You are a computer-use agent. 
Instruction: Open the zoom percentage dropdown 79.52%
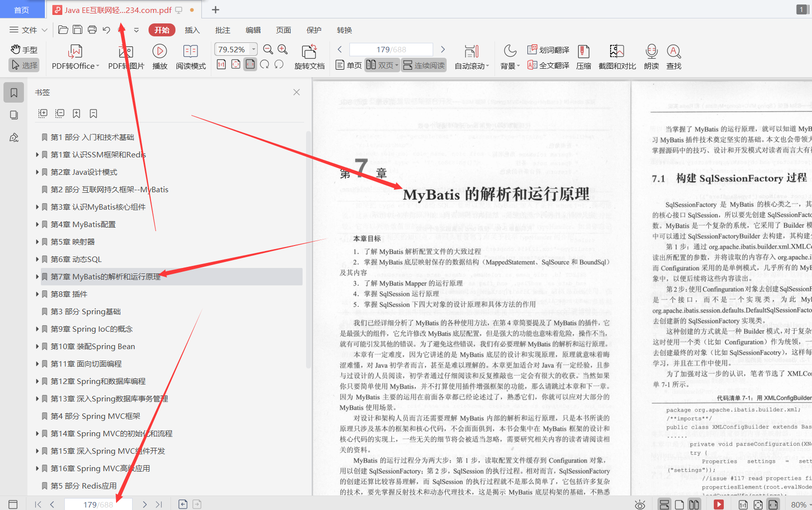[254, 49]
